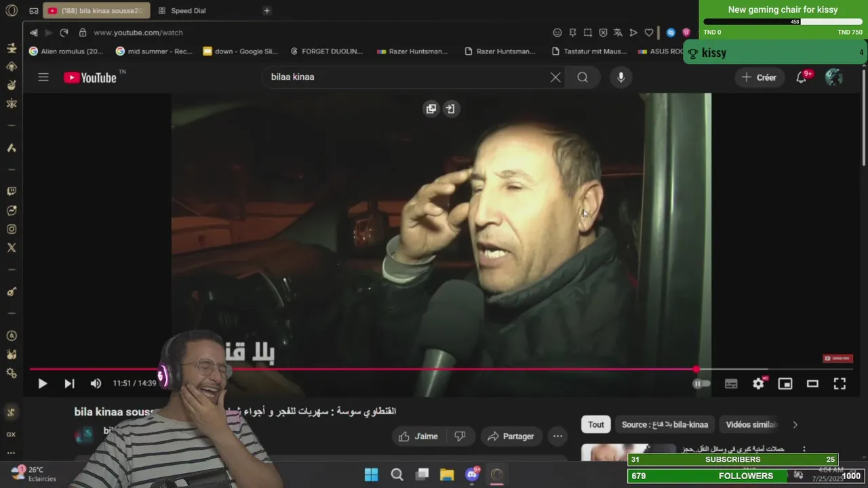
Task: Click the Partager share button
Action: tap(511, 436)
